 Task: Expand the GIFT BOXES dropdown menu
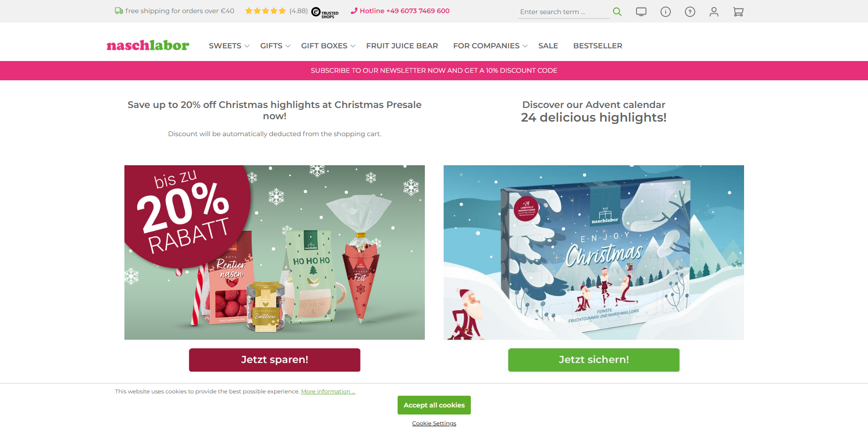328,46
